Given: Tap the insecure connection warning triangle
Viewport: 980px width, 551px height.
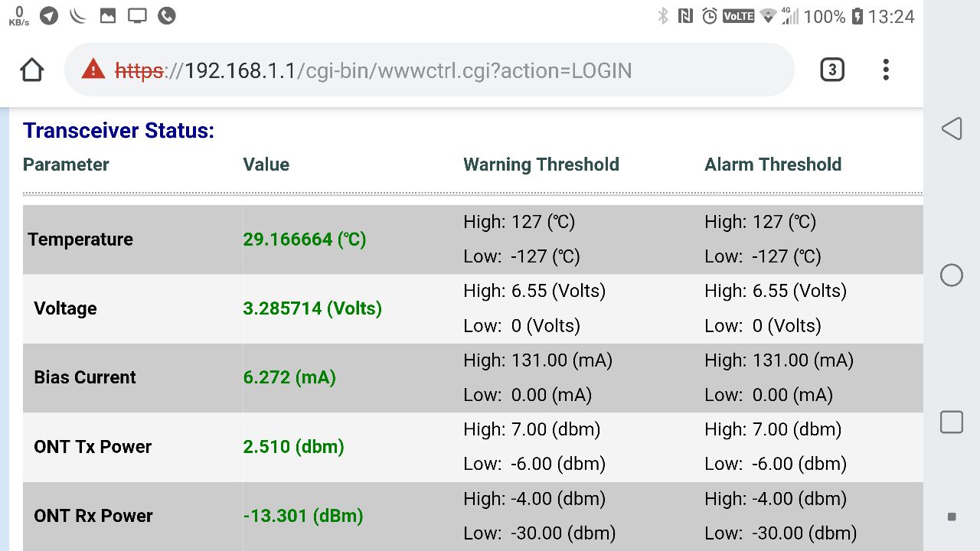Looking at the screenshot, I should 93,70.
